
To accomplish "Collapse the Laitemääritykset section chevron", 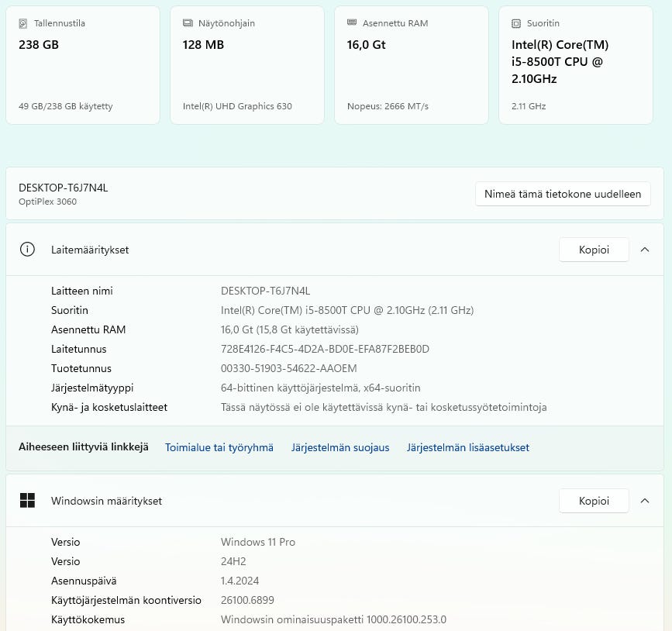I will click(645, 250).
